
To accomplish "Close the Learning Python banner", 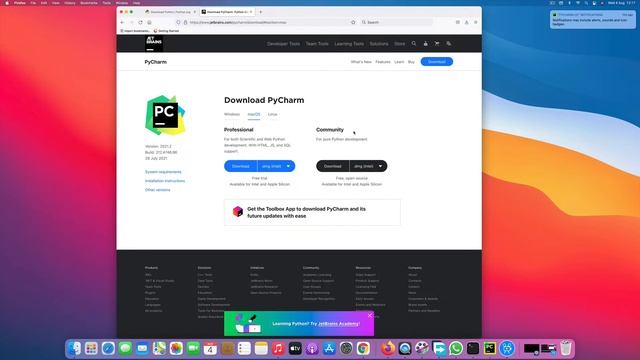I will pos(369,316).
